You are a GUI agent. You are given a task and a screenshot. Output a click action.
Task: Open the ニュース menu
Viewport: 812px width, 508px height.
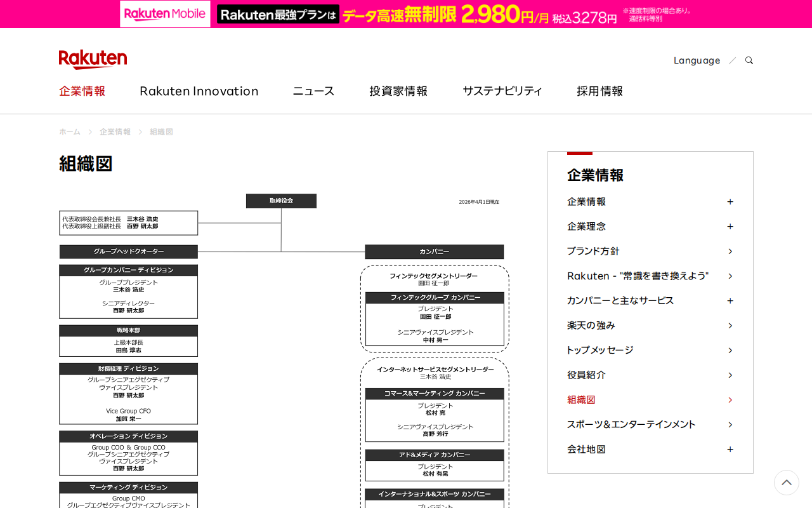313,91
